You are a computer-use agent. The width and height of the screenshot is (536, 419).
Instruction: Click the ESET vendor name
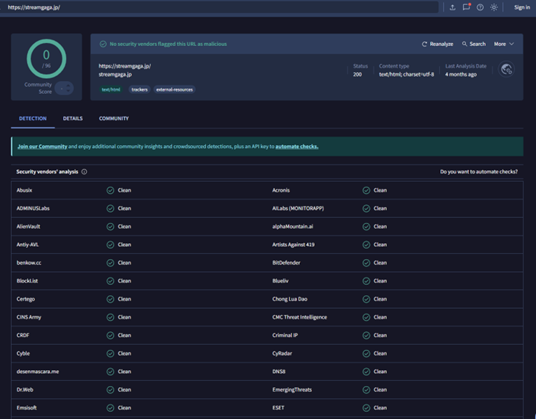[278, 408]
